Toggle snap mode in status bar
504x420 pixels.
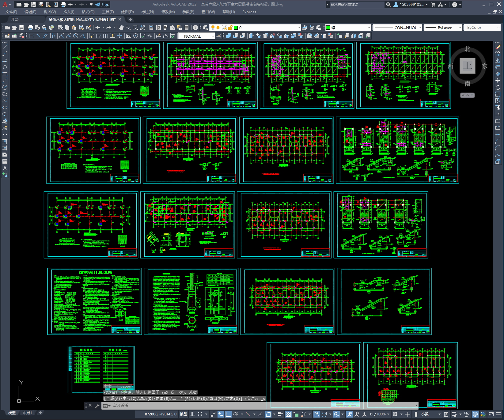coord(200,414)
